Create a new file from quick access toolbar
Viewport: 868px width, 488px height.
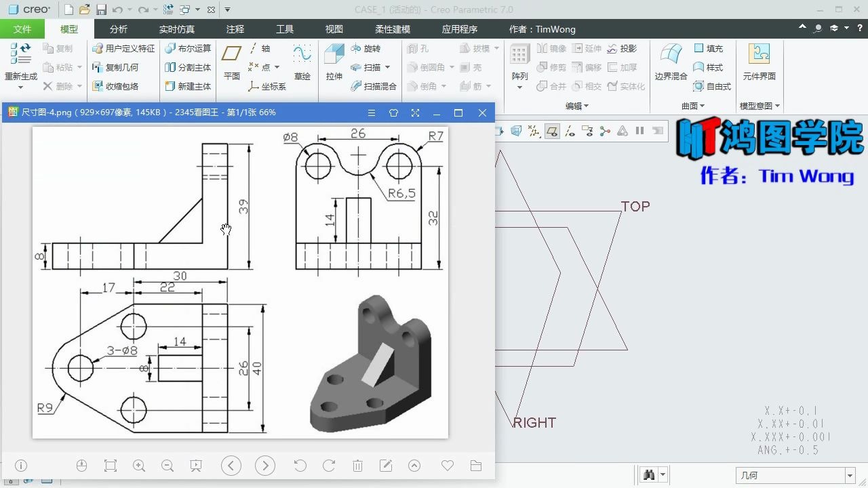point(68,9)
